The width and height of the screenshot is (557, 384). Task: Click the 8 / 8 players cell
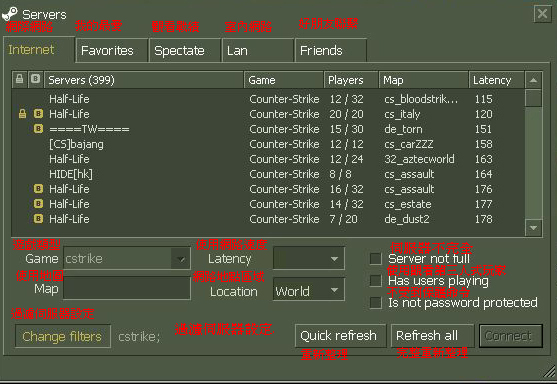click(x=340, y=174)
